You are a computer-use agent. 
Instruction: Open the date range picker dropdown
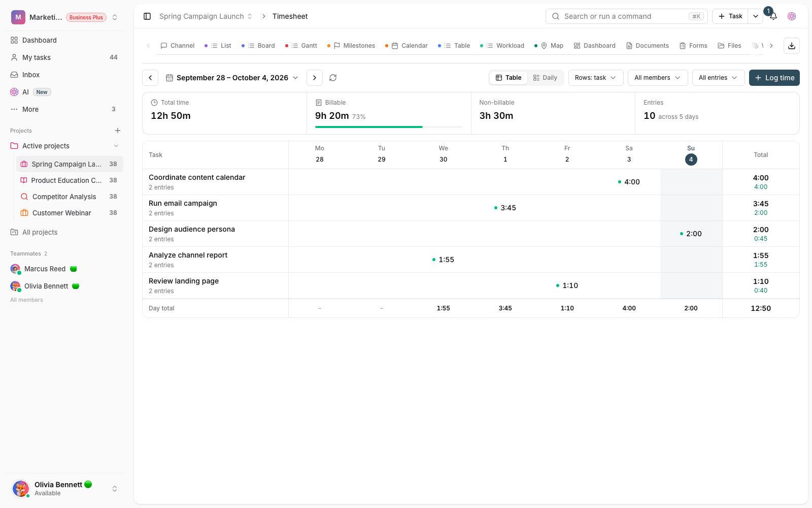click(232, 78)
